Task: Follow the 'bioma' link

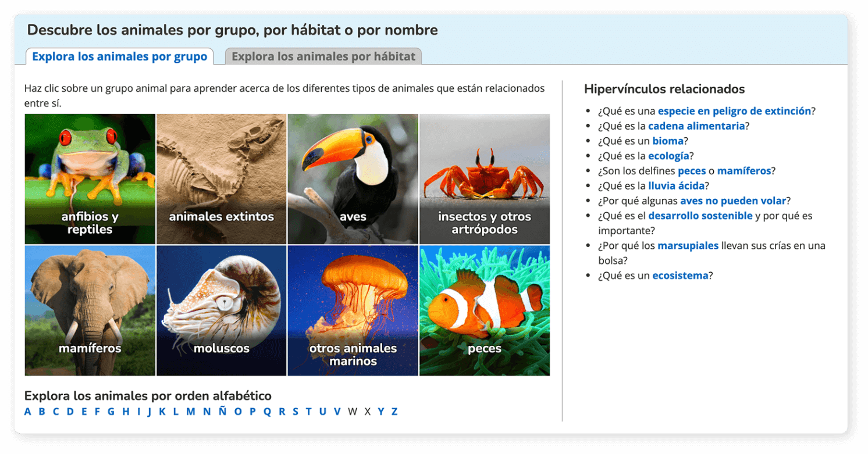Action: pos(668,141)
